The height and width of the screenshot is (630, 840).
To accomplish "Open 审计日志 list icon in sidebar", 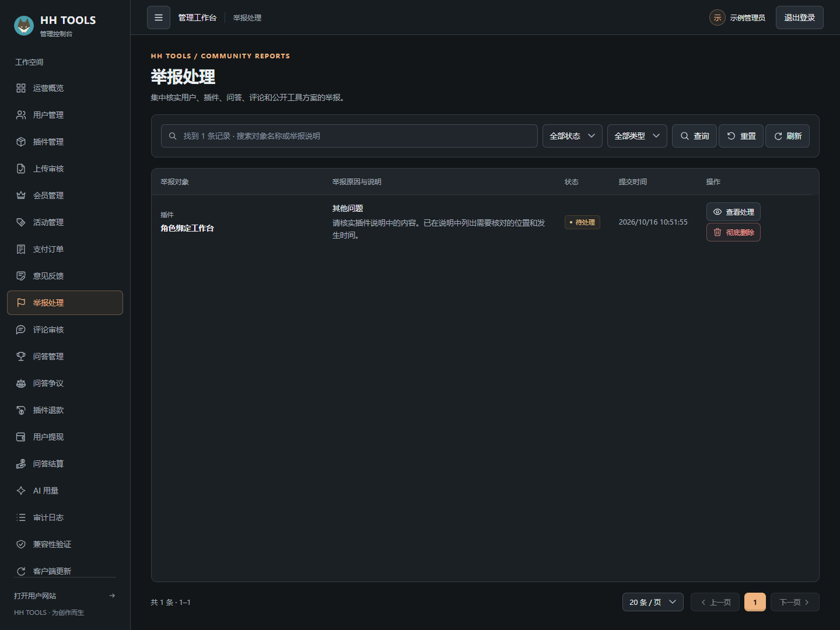I will tap(21, 517).
